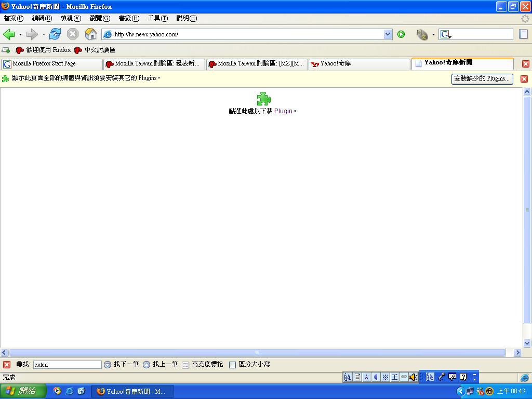Viewport: 532px width, 399px height.
Task: Toggle 高亮度標記 highlight option
Action: pos(185,365)
